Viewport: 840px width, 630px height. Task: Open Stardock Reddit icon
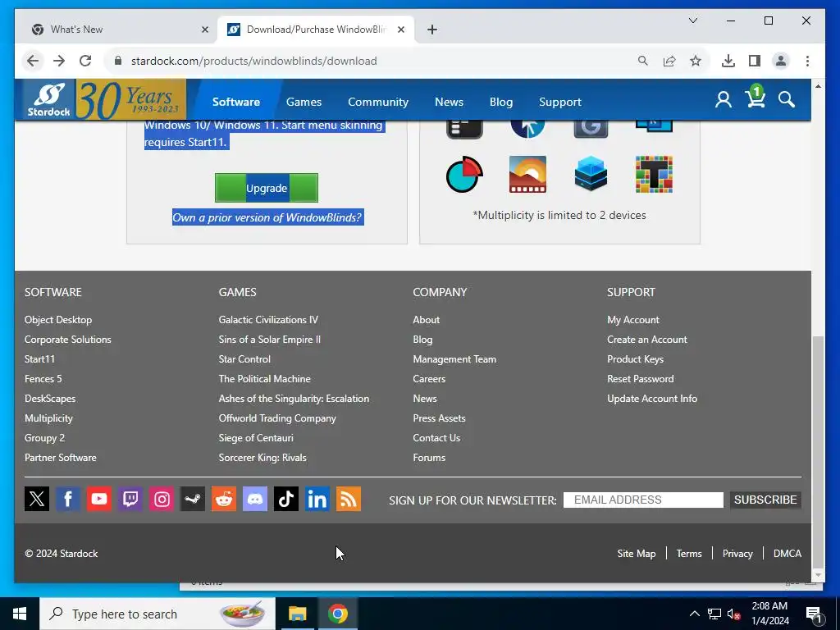[224, 499]
